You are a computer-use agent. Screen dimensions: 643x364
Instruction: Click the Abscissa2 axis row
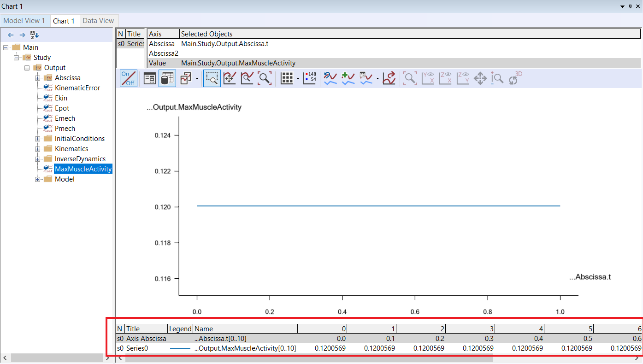pos(394,53)
